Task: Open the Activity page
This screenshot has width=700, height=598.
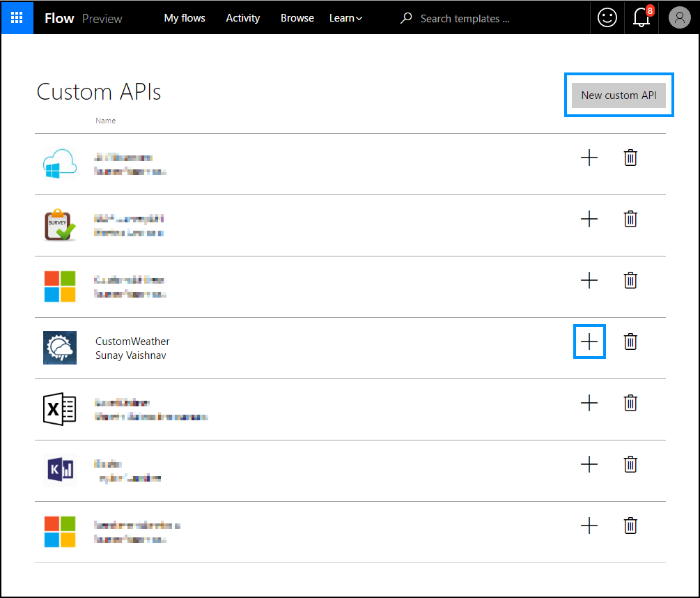Action: point(242,18)
